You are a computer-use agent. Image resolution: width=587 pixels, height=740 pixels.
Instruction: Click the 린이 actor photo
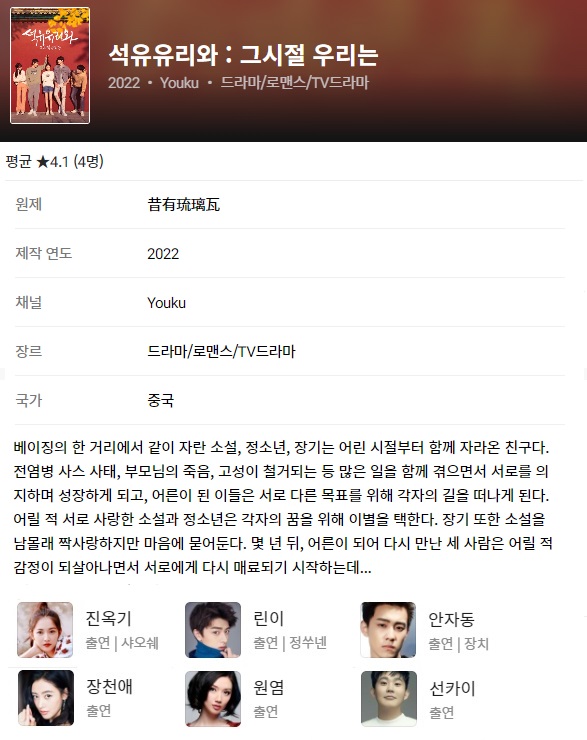(213, 630)
